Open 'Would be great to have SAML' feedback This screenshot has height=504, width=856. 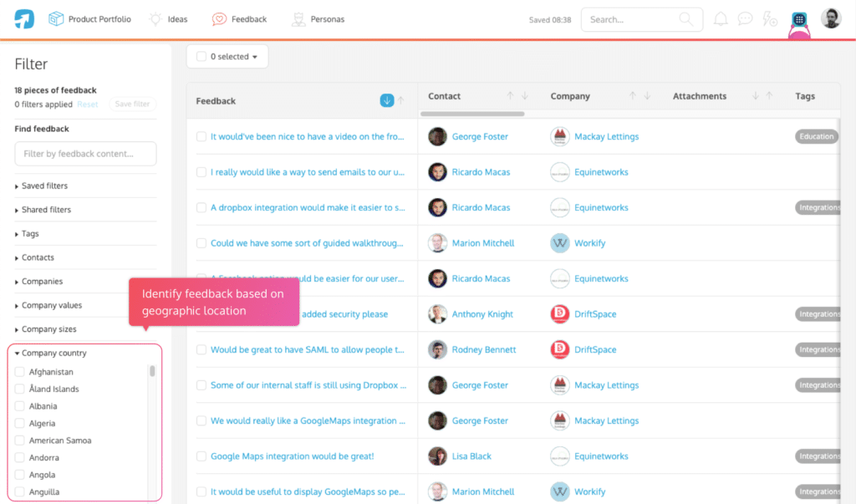[x=308, y=349]
